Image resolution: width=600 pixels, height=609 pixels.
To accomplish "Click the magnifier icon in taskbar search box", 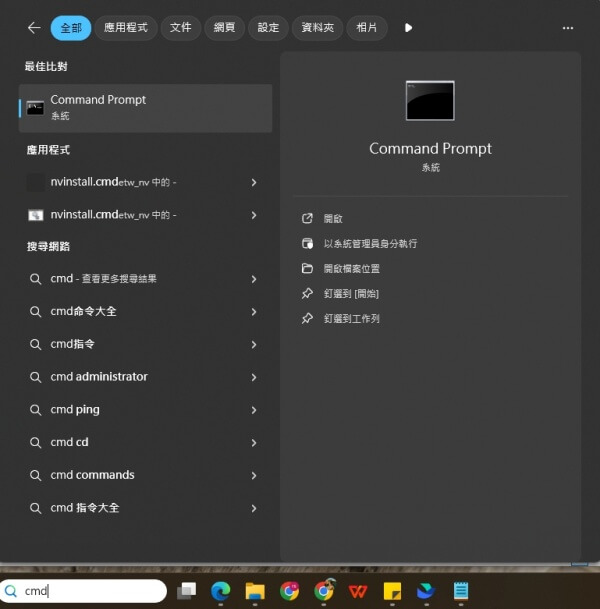I will tap(11, 591).
